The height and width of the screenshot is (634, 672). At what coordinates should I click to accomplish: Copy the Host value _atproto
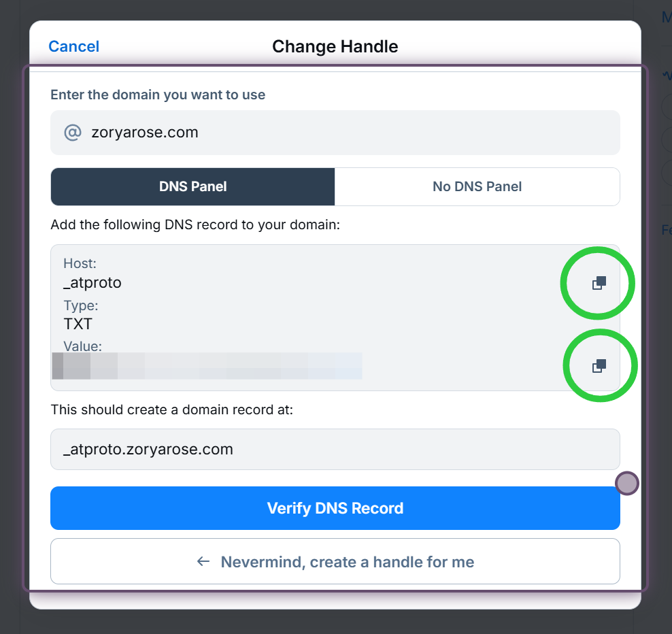coord(599,283)
